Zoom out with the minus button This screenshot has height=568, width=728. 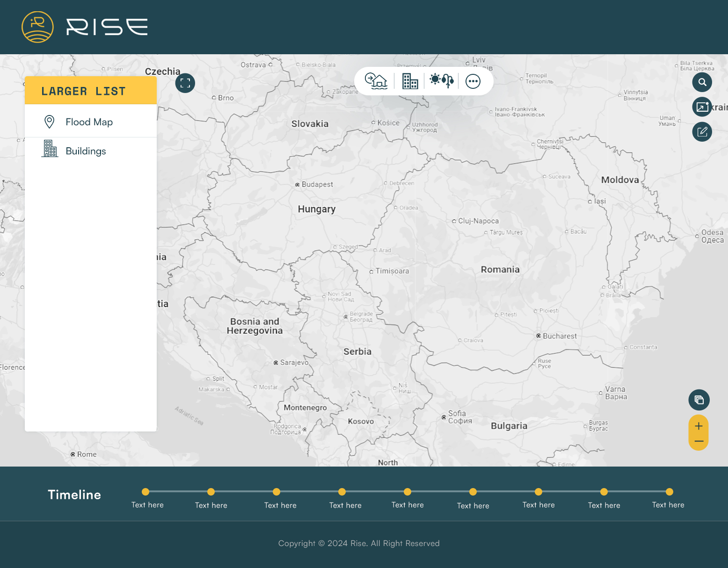tap(699, 441)
